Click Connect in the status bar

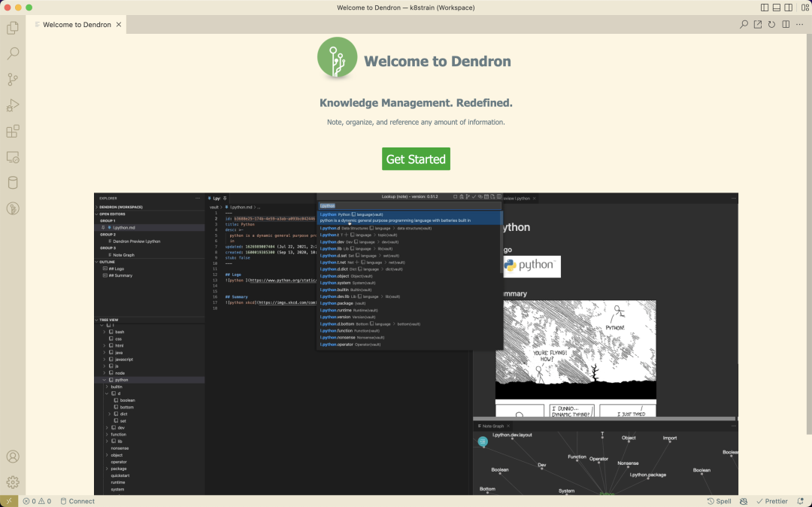[77, 501]
